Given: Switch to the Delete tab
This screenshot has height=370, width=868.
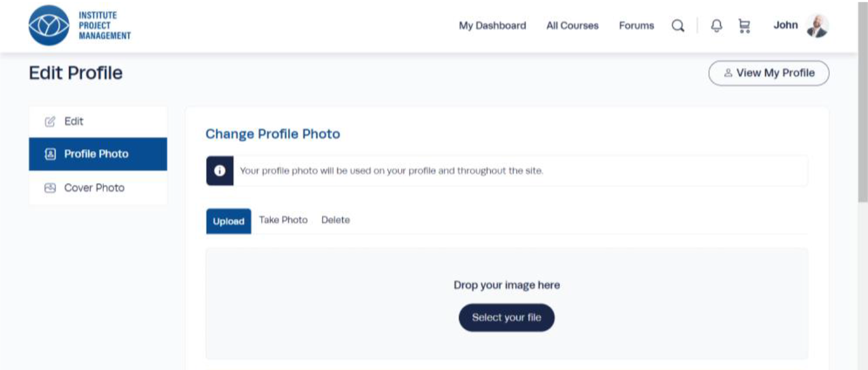Looking at the screenshot, I should pyautogui.click(x=335, y=220).
